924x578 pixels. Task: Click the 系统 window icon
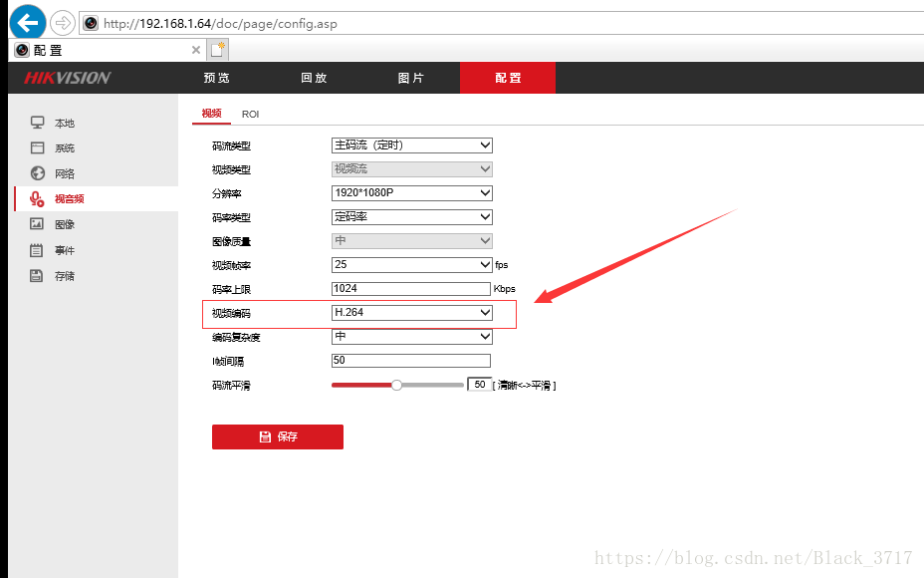point(37,147)
